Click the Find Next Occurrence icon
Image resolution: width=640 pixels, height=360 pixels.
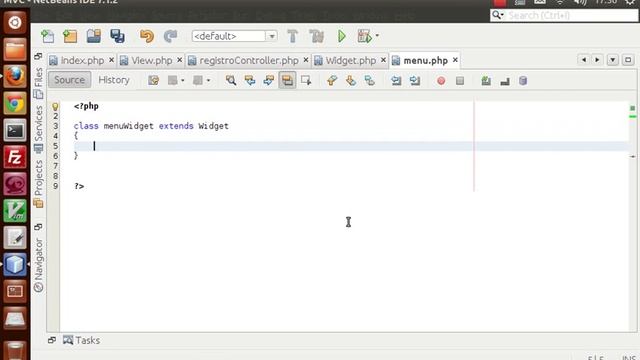[269, 80]
